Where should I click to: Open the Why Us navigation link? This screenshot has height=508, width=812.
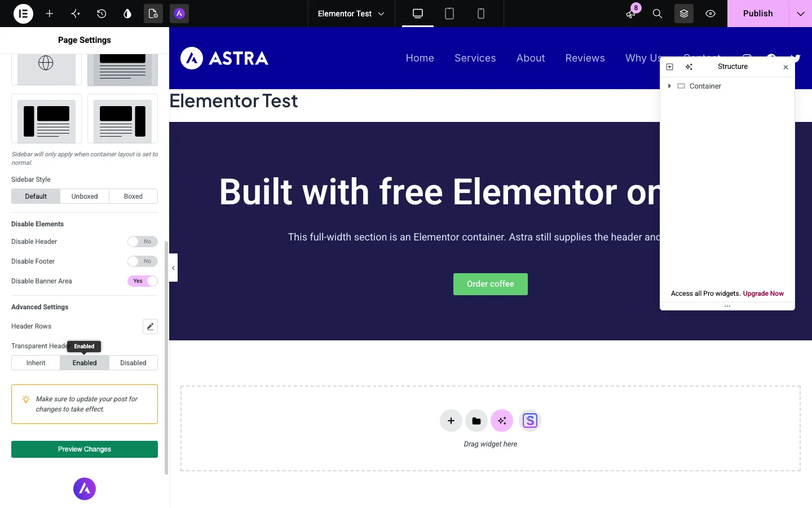642,58
